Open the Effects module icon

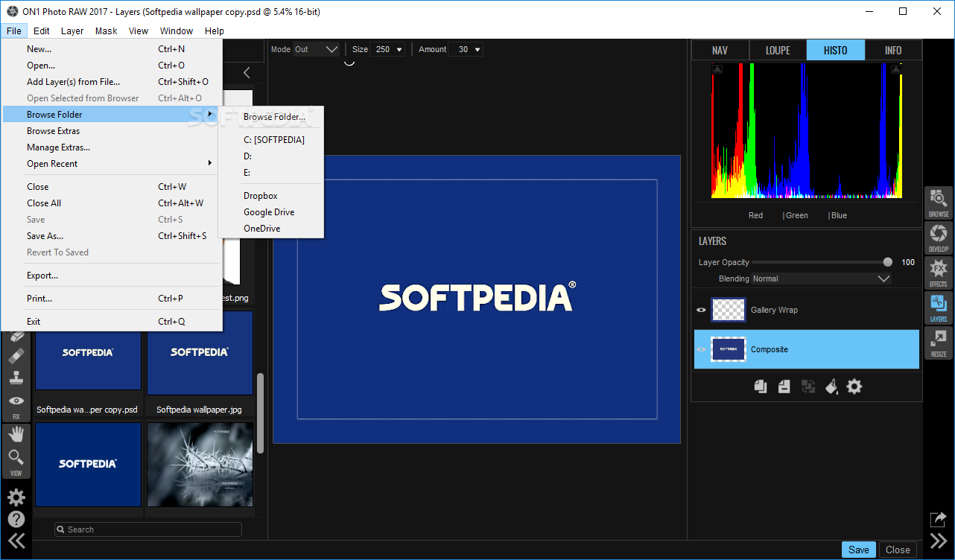939,273
